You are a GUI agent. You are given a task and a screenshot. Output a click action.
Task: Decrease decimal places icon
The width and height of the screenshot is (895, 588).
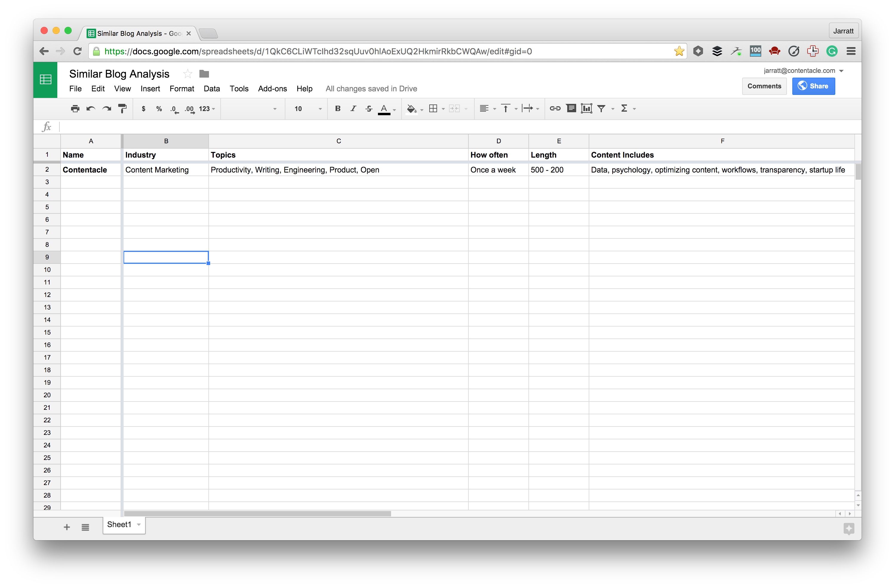click(x=174, y=109)
